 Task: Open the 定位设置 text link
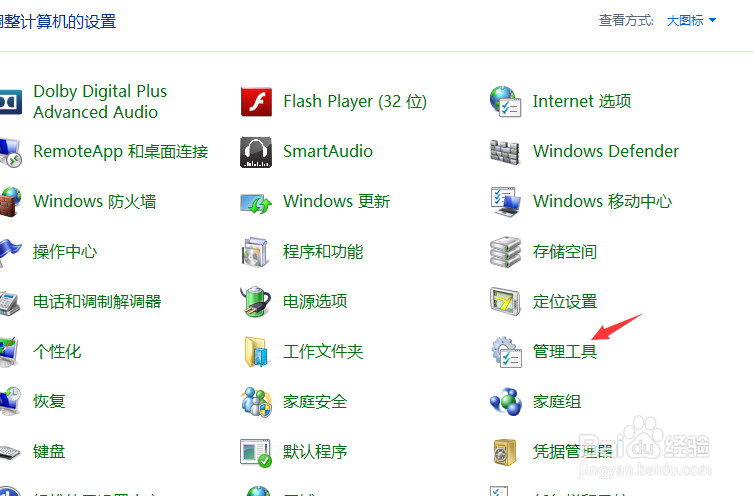coord(565,302)
